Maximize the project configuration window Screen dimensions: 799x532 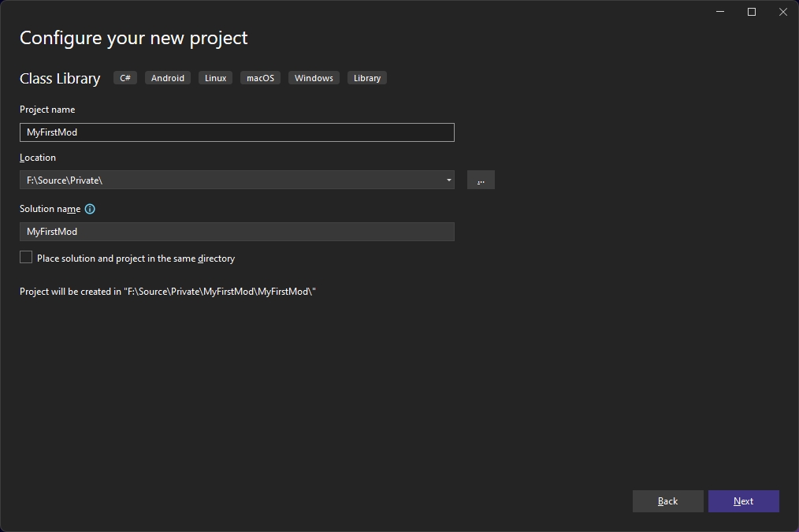coord(752,12)
